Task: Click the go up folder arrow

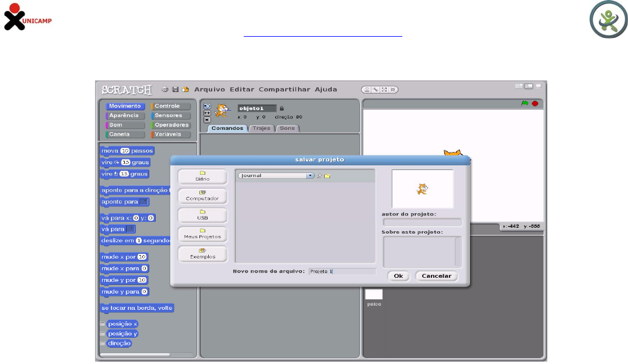Action: click(x=319, y=176)
